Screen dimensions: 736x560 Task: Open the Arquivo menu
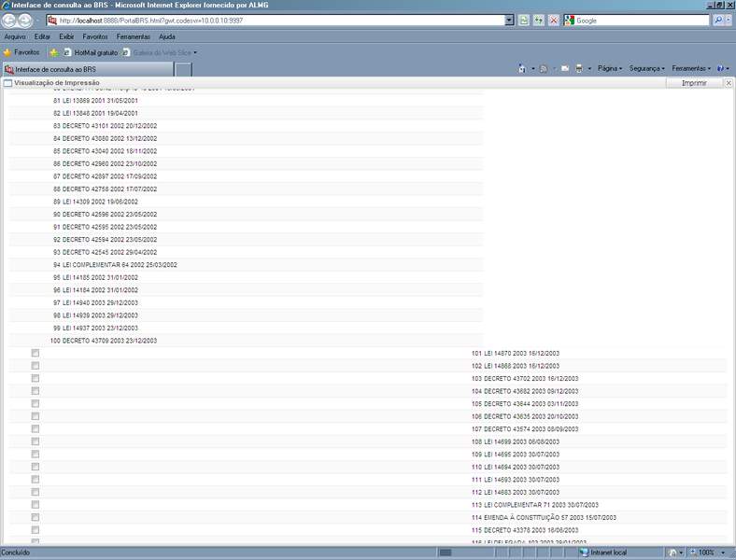click(15, 36)
